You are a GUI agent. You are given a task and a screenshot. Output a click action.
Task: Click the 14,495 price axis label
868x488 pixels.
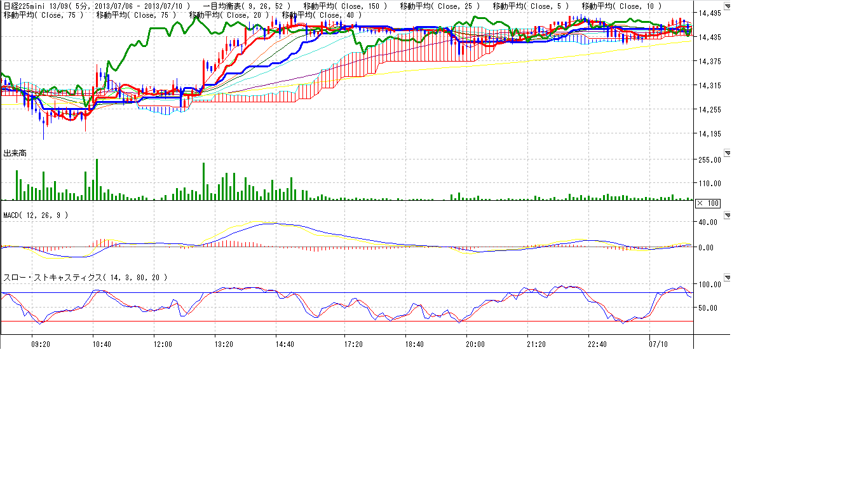[709, 13]
